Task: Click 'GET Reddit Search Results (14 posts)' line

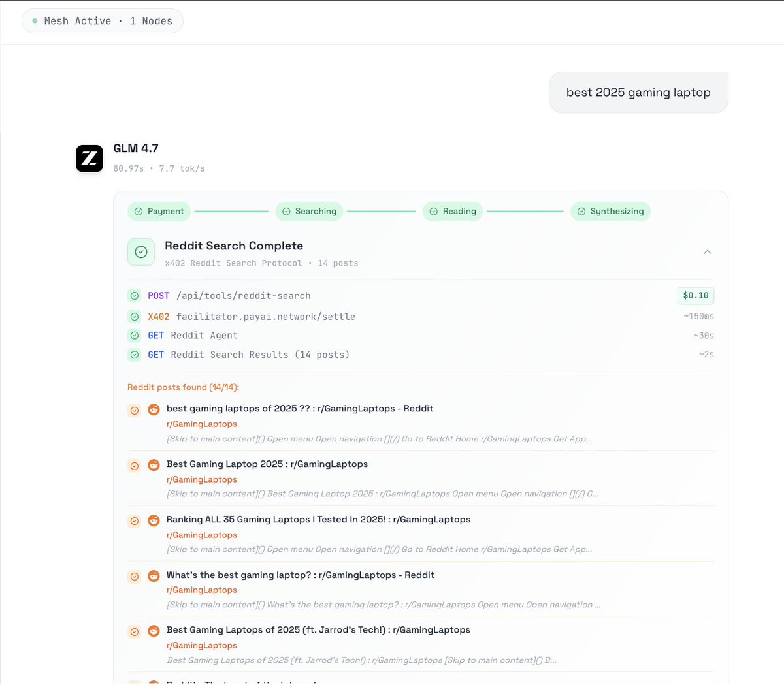Action: click(x=248, y=355)
